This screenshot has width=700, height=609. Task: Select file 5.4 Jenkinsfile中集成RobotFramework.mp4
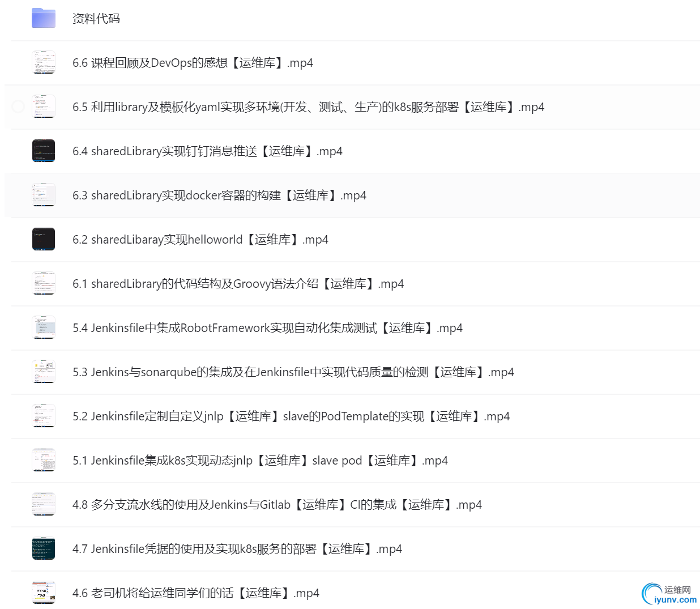[267, 328]
